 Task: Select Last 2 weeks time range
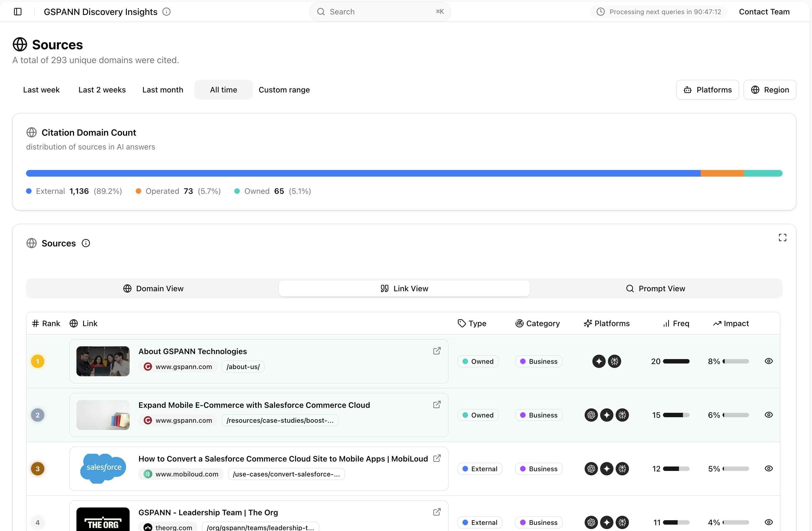(x=102, y=90)
